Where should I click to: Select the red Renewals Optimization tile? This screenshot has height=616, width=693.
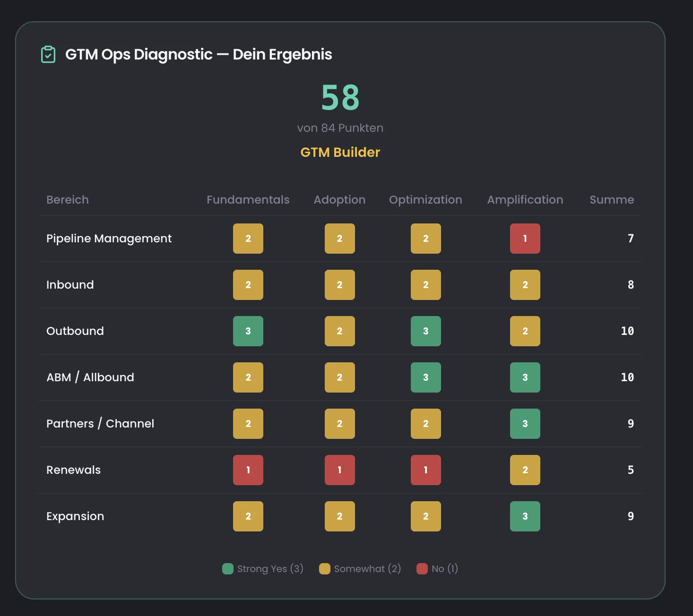click(x=426, y=470)
